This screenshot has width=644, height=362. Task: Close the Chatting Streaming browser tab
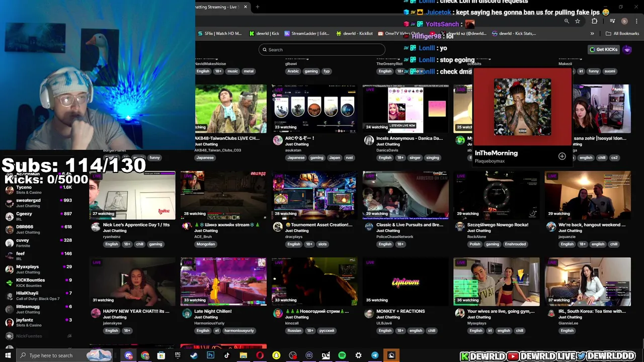(x=246, y=7)
